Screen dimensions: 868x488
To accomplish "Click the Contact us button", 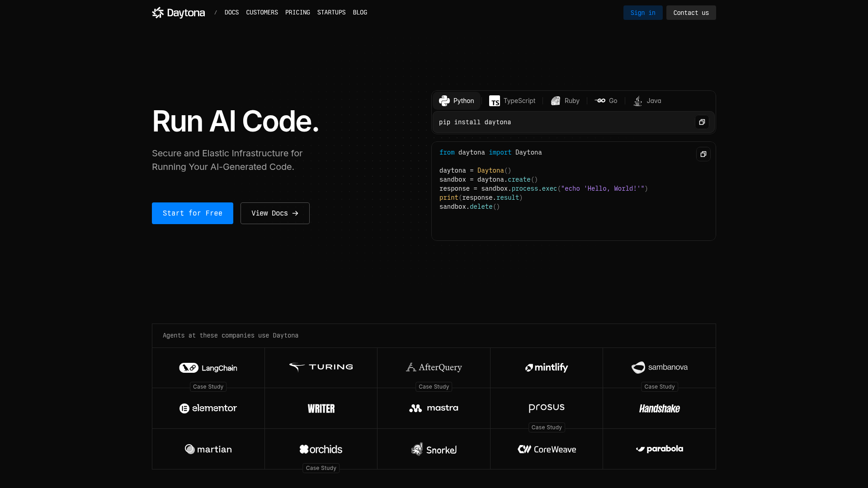I will coord(691,13).
